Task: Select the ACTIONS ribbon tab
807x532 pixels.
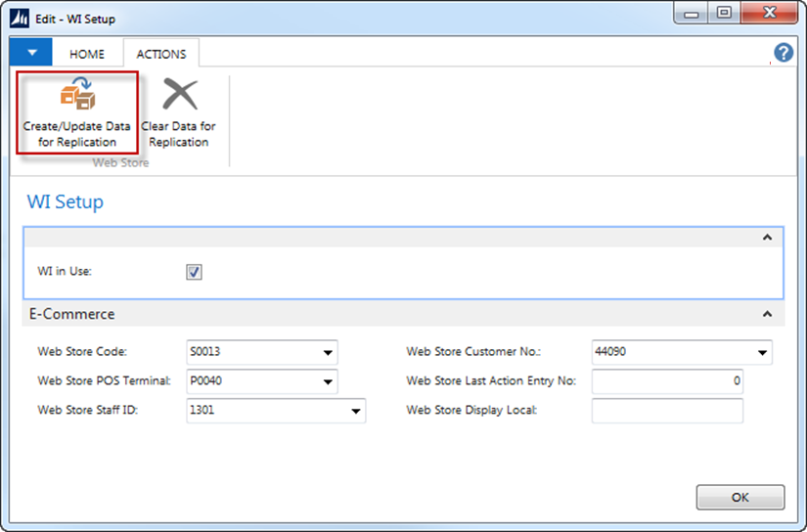Action: coord(160,55)
